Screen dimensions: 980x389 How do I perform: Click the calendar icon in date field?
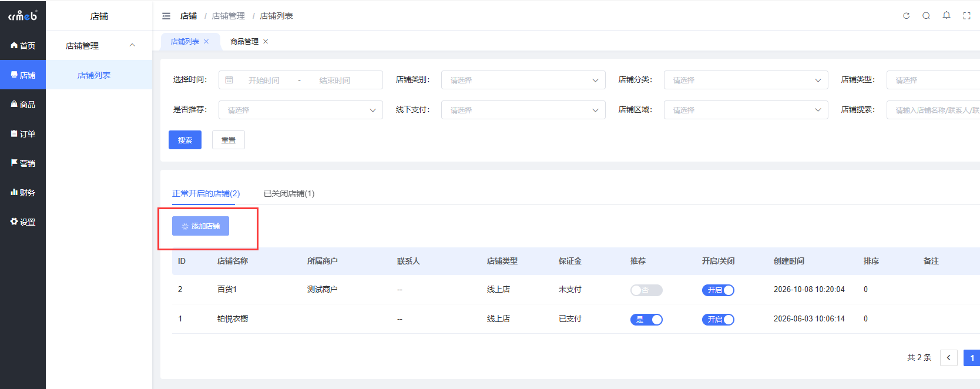[x=229, y=80]
